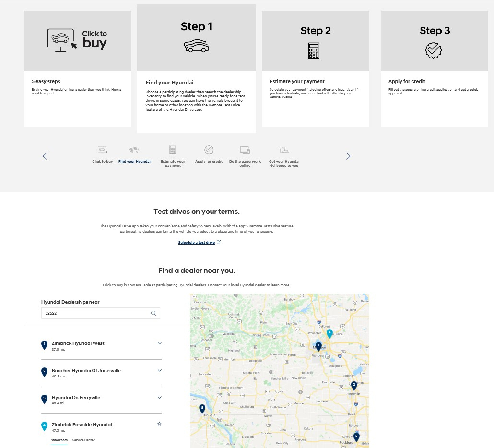Open the Boucher Hyundai Of Janesville name
Screen dimensions: 494x448
pos(86,370)
